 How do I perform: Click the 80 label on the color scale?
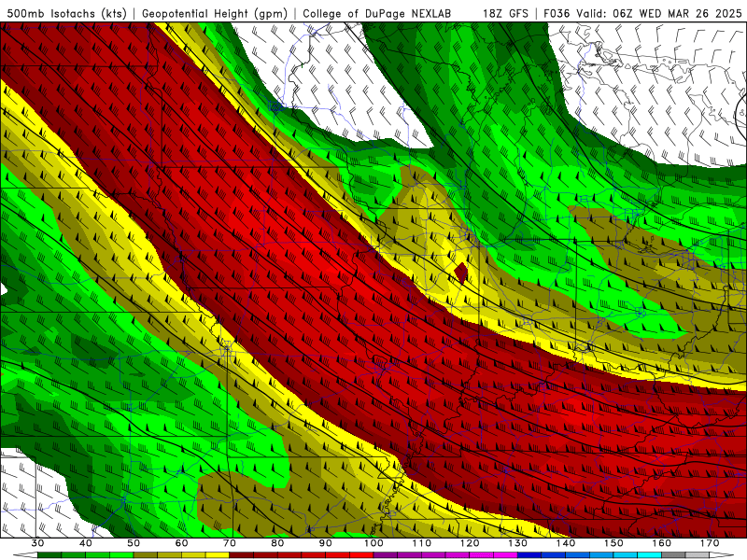tap(277, 543)
